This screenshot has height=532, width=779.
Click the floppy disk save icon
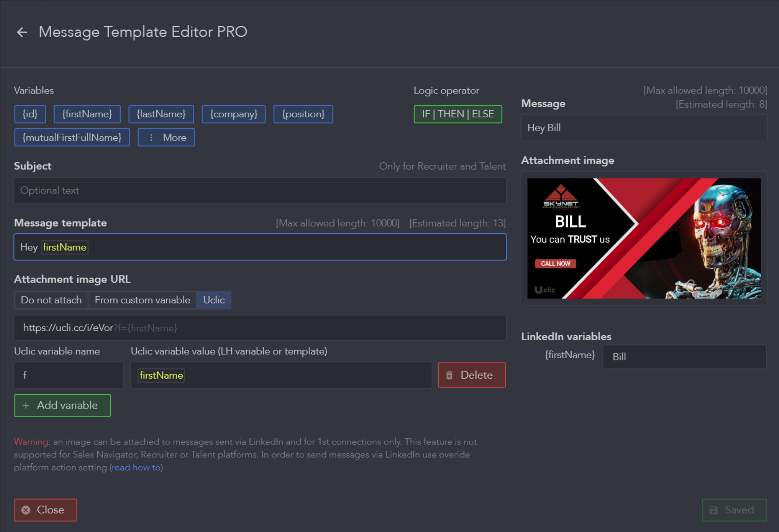[713, 510]
